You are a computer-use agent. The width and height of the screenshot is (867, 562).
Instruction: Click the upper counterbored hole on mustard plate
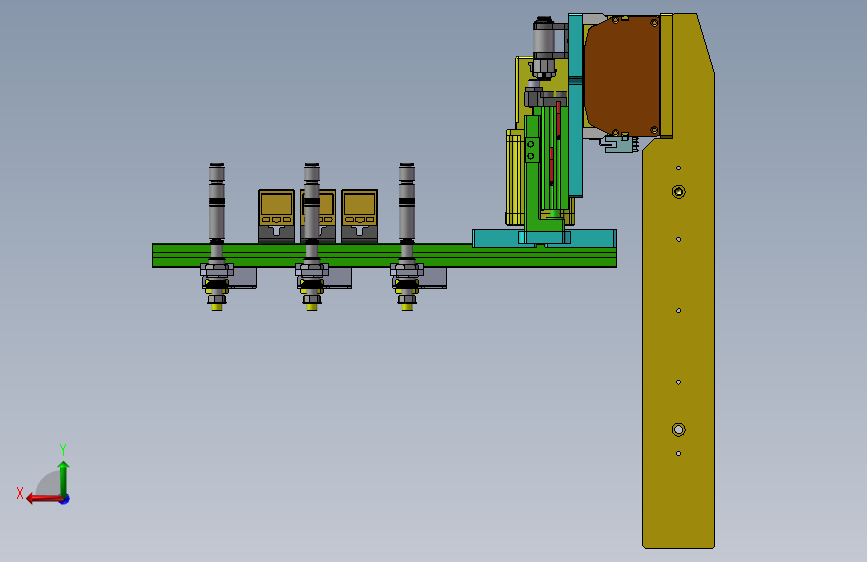click(x=678, y=191)
